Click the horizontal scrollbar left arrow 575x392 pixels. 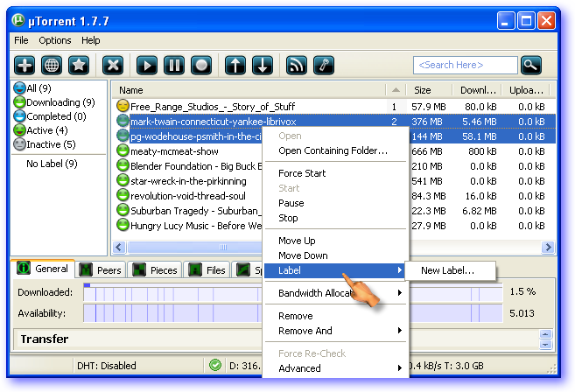click(119, 247)
